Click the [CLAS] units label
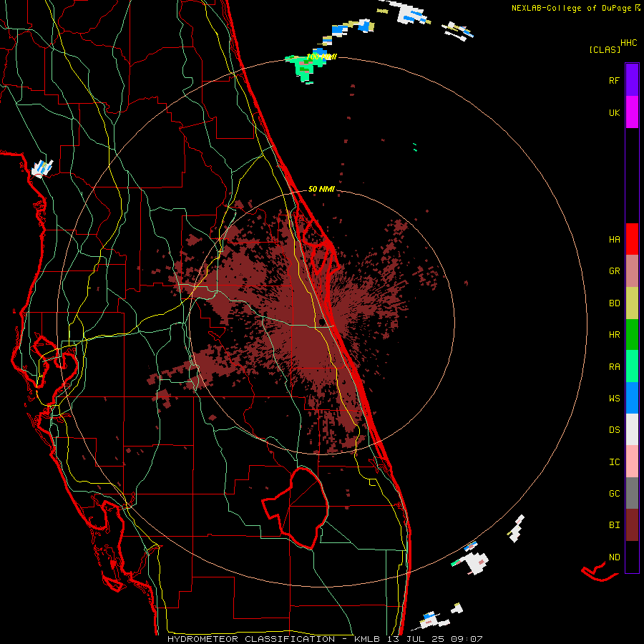Image resolution: width=644 pixels, height=644 pixels. [x=604, y=49]
